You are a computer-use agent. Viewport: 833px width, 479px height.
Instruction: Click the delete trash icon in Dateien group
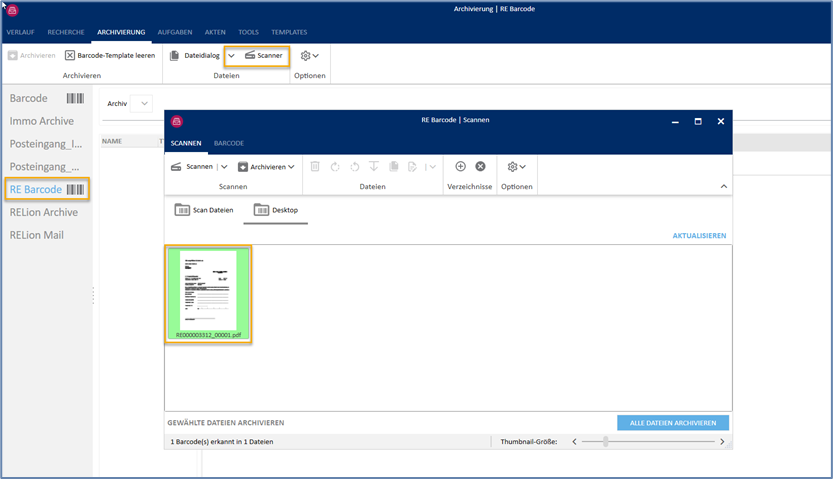pyautogui.click(x=315, y=167)
